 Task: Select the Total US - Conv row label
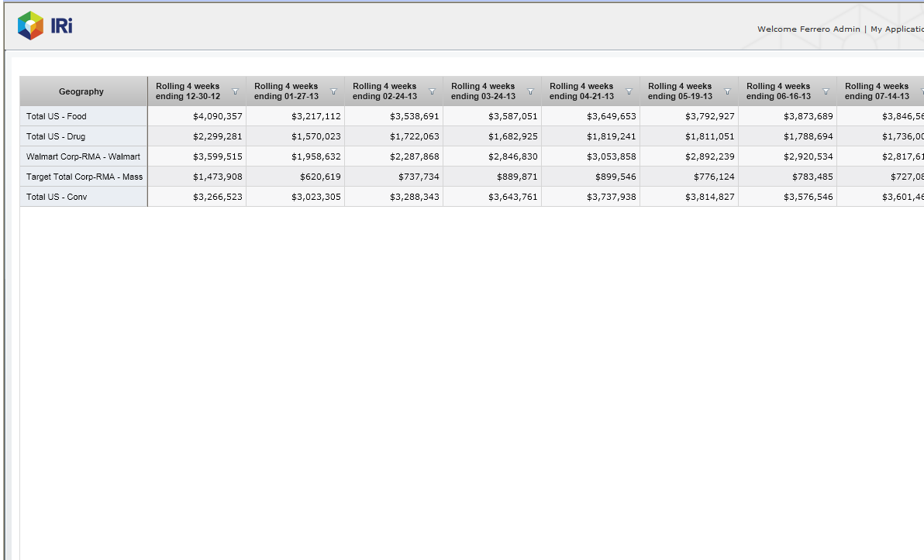(57, 197)
